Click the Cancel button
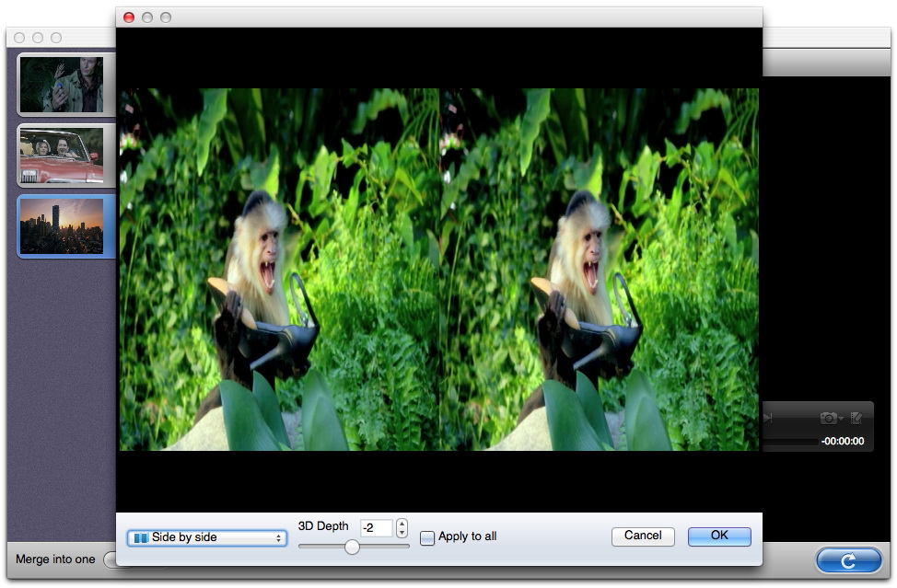 pos(643,536)
